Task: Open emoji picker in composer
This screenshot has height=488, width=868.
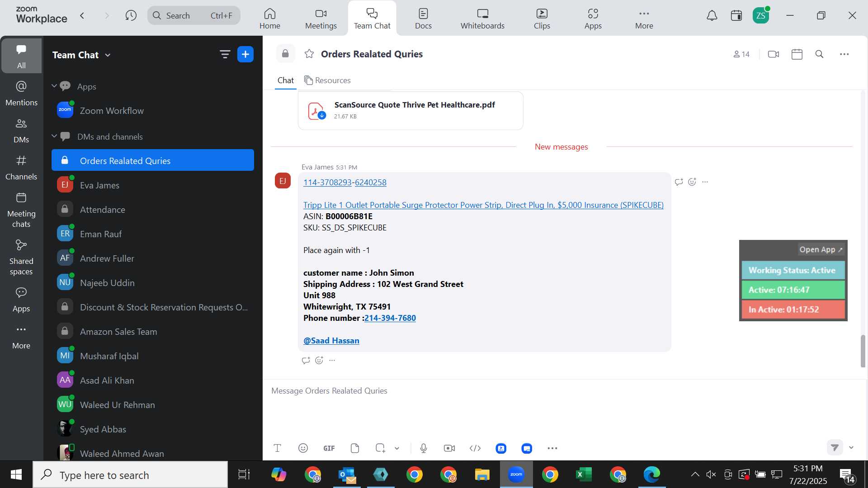Action: (303, 448)
